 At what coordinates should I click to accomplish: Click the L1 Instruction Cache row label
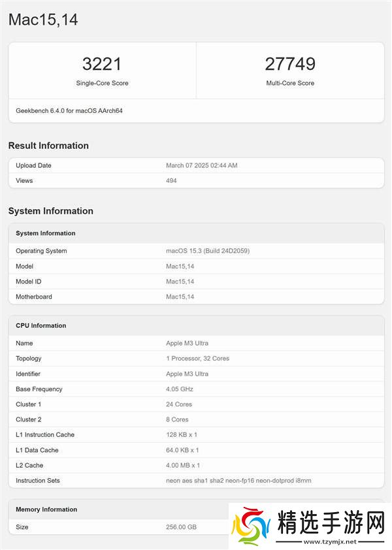tap(45, 435)
